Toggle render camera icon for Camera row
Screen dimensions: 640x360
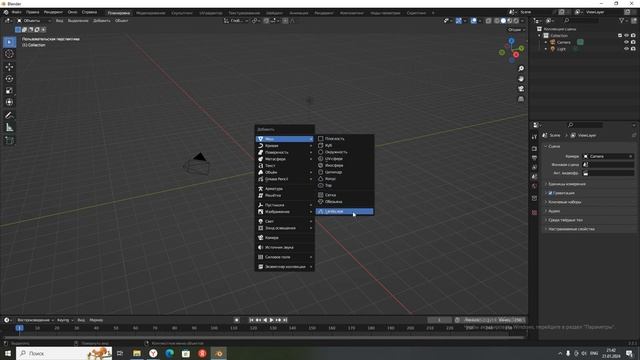(x=633, y=42)
